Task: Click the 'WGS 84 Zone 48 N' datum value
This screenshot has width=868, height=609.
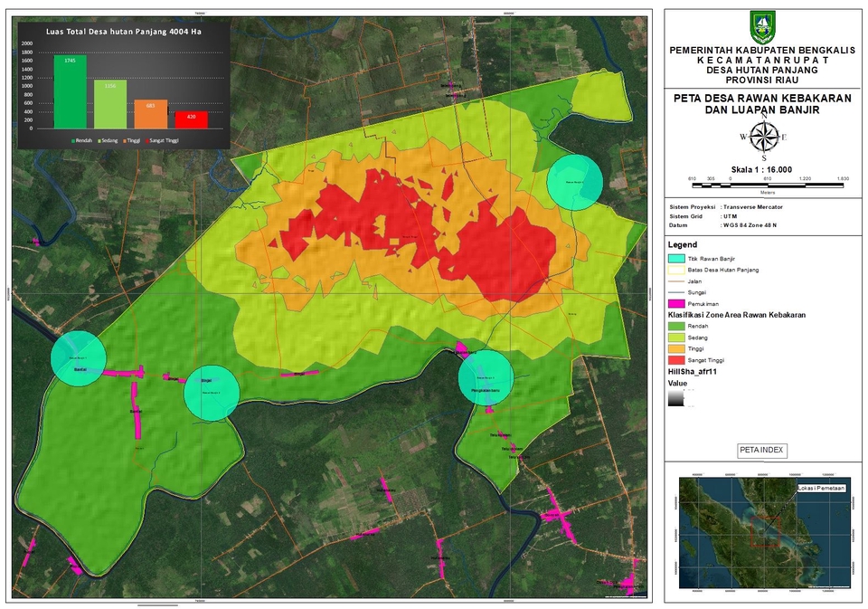Action: coord(751,225)
